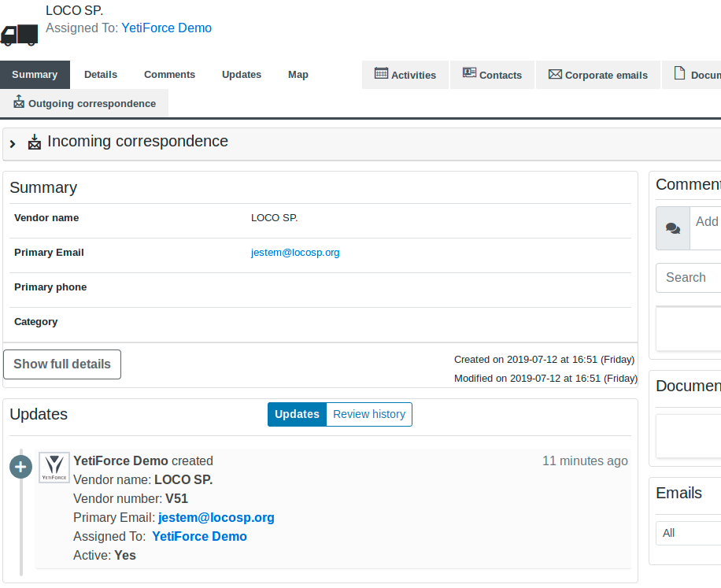721x588 pixels.
Task: Click the Vendor name label
Action: click(x=46, y=218)
